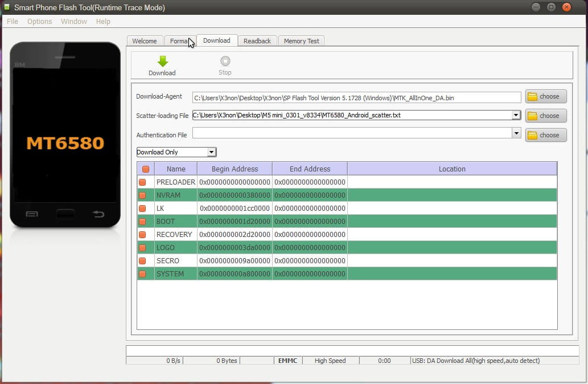Expand the Authentication File dropdown arrow
The width and height of the screenshot is (588, 384).
pos(516,133)
